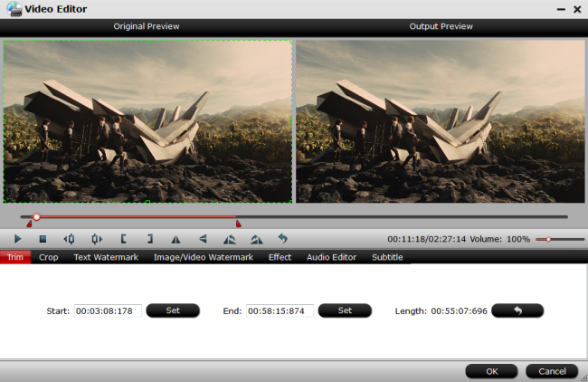This screenshot has width=588, height=382.
Task: Rotate video clockwise 90 degrees
Action: [257, 239]
